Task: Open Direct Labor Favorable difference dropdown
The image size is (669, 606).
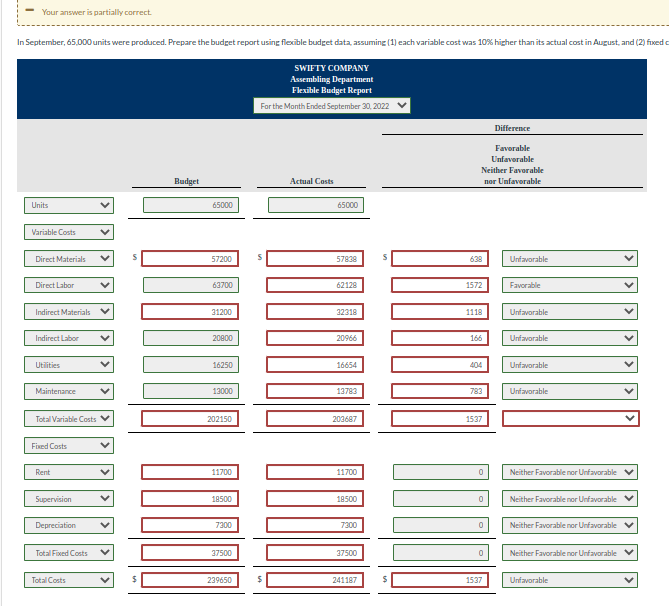Action: 570,285
